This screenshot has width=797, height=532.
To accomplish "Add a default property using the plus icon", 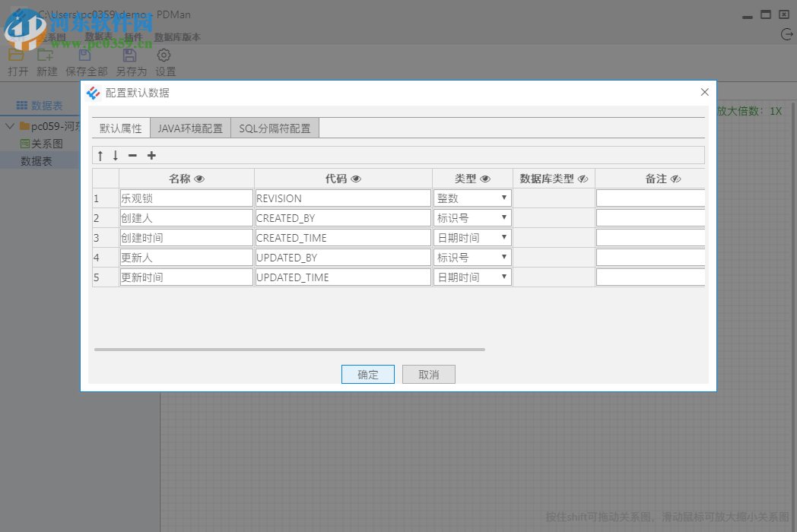I will [151, 154].
